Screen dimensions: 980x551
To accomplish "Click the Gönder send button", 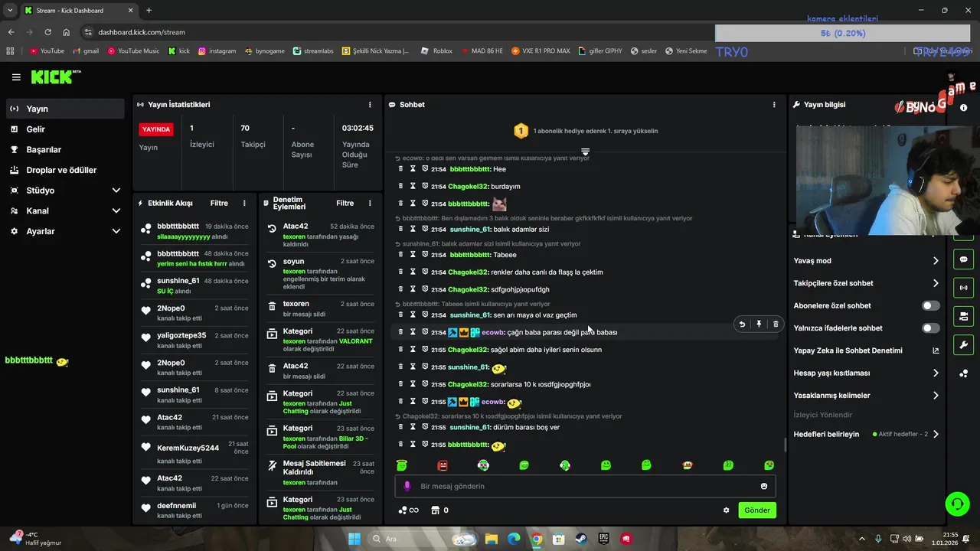I will (x=757, y=510).
